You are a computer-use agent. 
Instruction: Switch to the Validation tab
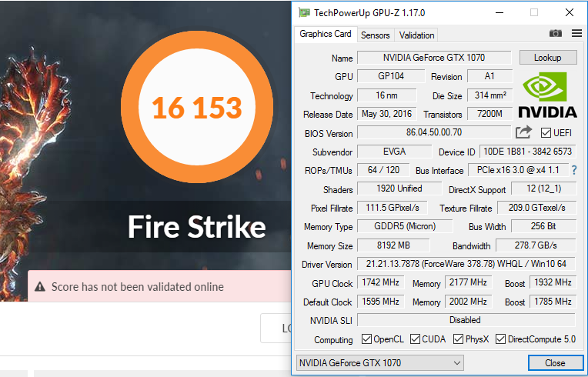pyautogui.click(x=416, y=35)
